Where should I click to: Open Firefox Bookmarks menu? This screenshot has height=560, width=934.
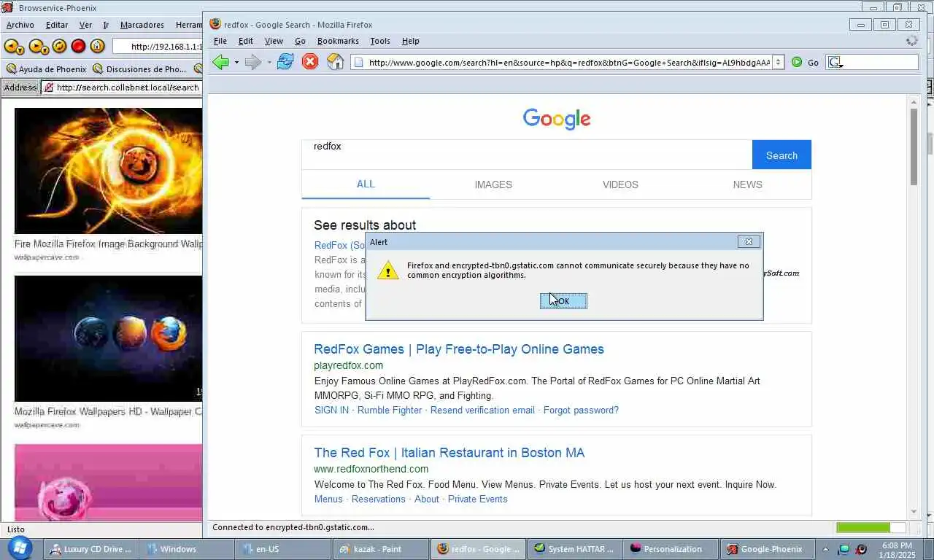(x=338, y=41)
